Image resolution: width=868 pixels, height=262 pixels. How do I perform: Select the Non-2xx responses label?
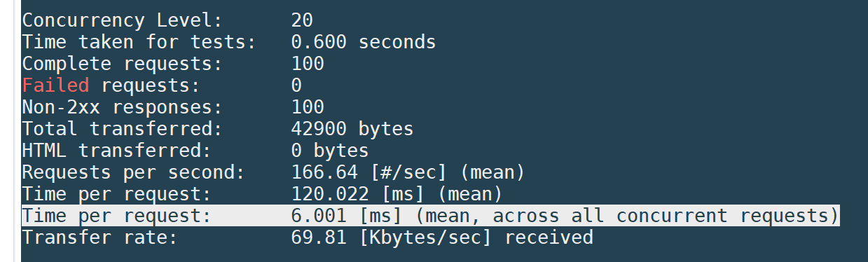(x=123, y=107)
